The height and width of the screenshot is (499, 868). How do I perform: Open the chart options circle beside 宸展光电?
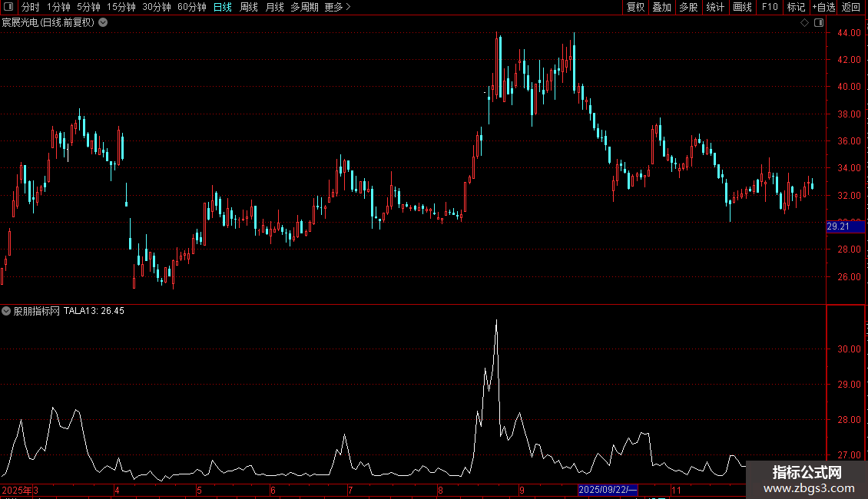point(103,23)
